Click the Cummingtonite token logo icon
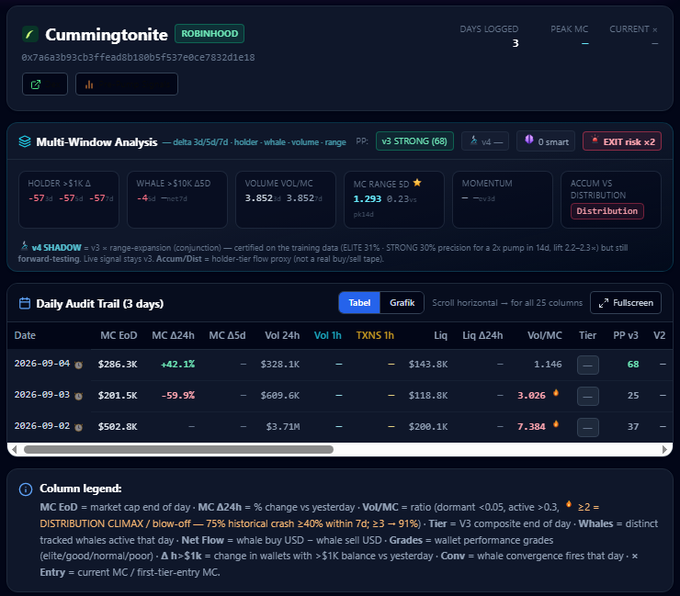Image resolution: width=680 pixels, height=596 pixels. click(30, 34)
